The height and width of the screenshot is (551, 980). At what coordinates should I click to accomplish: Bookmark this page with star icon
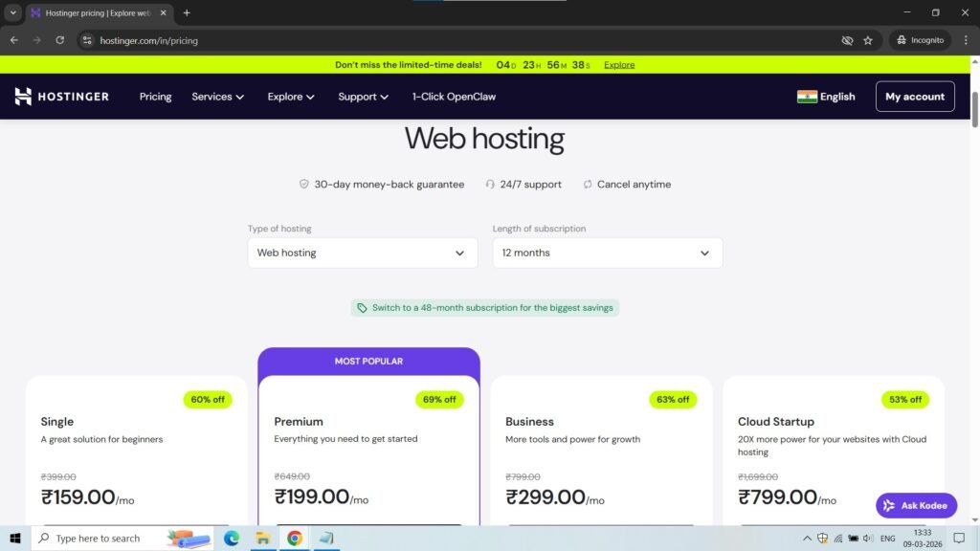[867, 40]
